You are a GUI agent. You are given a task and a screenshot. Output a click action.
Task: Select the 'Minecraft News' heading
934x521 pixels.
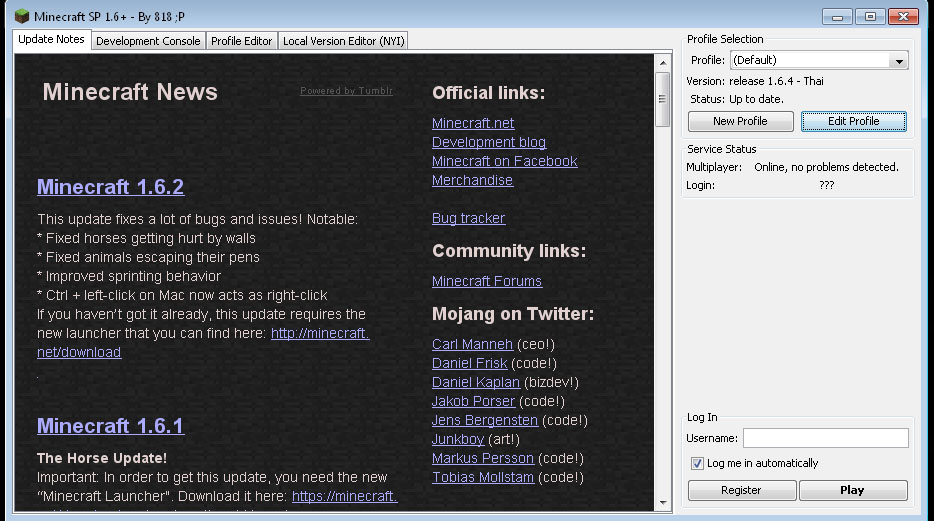coord(130,92)
